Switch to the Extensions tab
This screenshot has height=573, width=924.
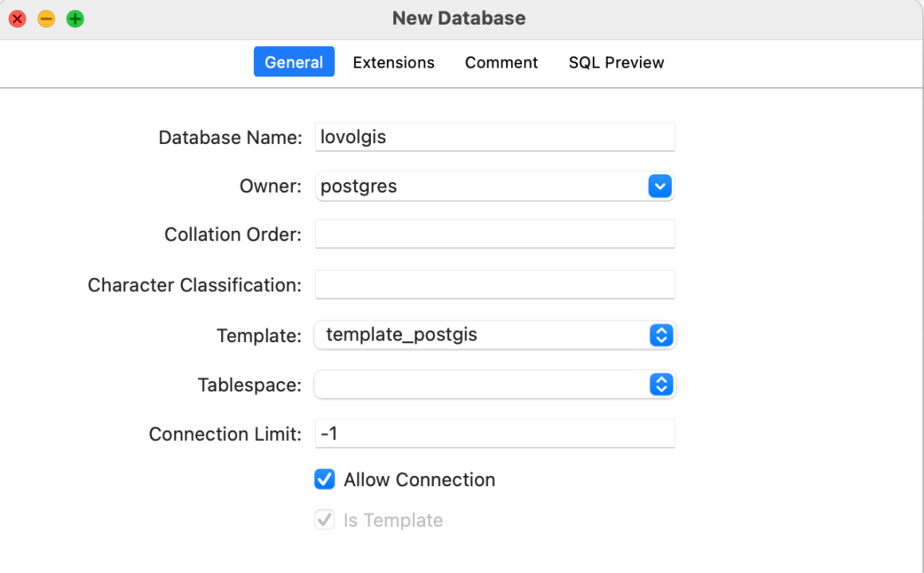pyautogui.click(x=393, y=62)
